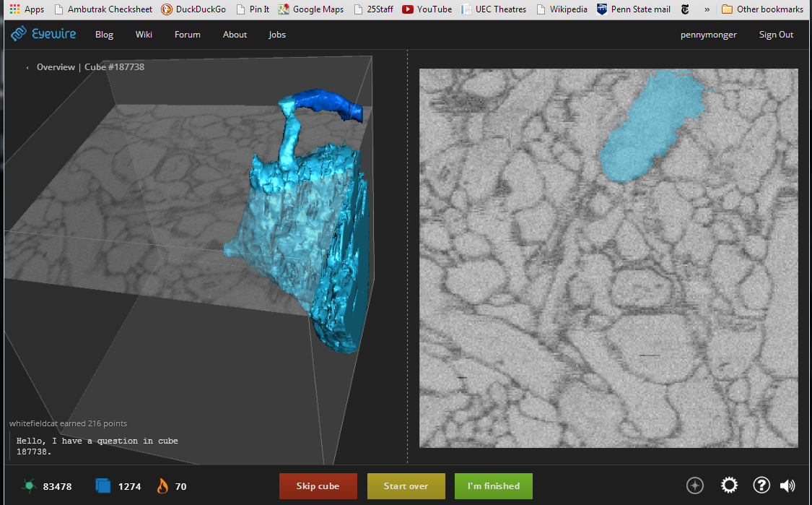Go back using the Overview arrow
The height and width of the screenshot is (505, 812).
28,67
